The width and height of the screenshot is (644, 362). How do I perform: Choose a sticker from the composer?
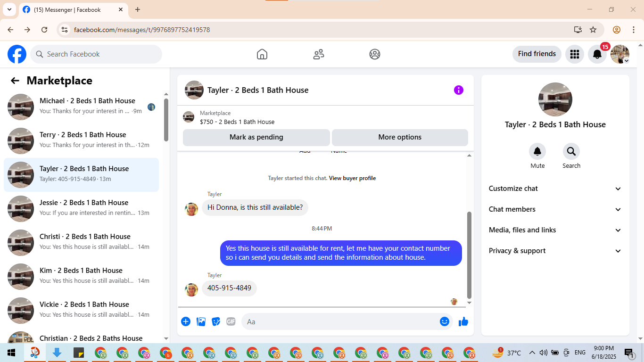[x=216, y=321]
